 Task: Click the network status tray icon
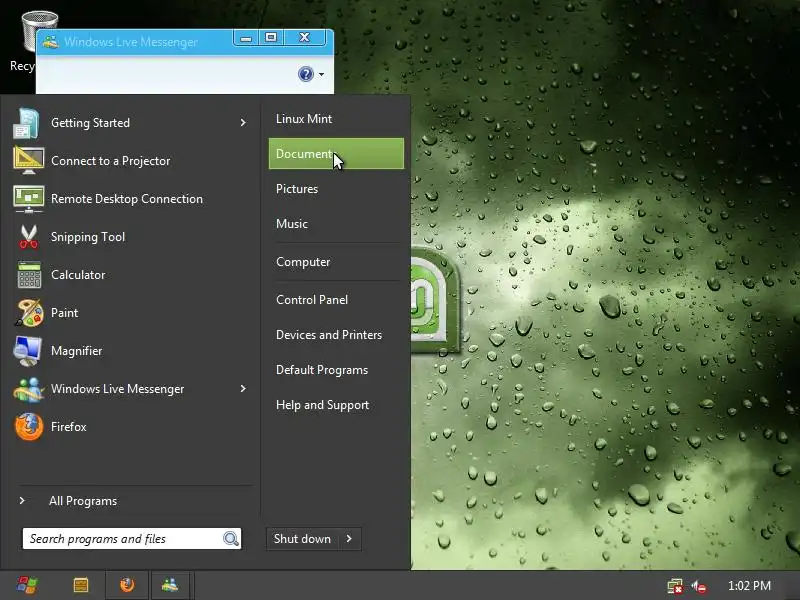675,586
